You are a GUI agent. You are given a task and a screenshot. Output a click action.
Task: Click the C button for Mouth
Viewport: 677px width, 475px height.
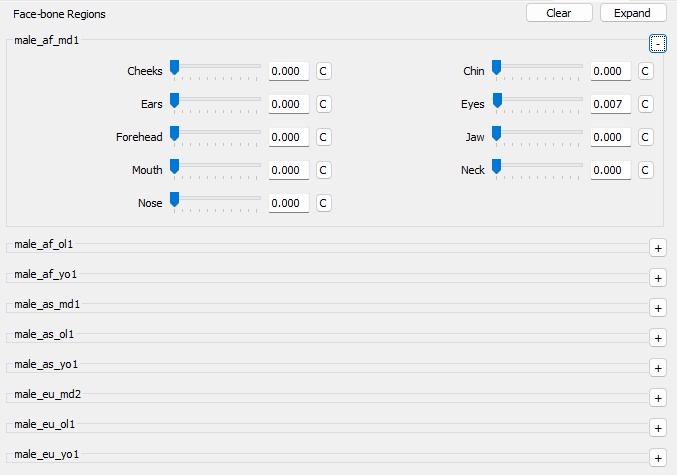tap(323, 170)
